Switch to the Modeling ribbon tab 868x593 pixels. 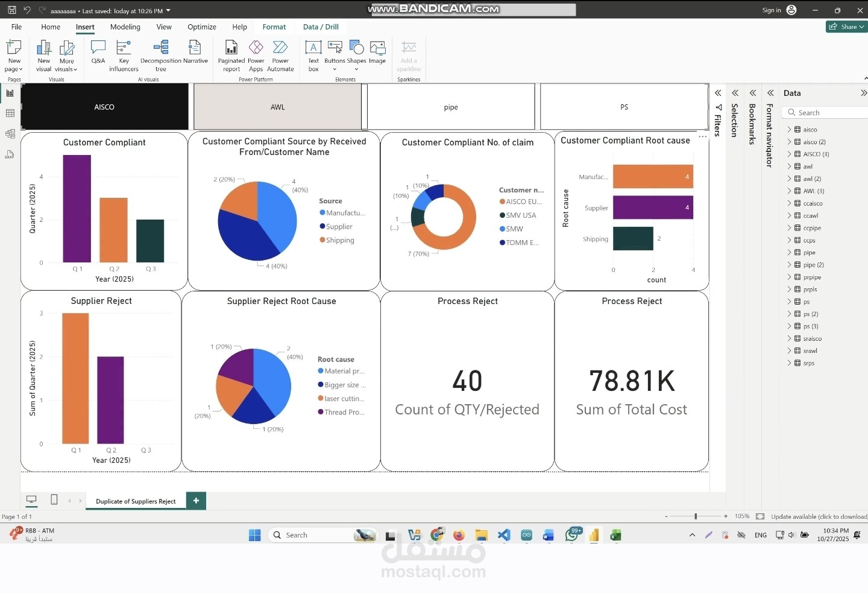125,27
